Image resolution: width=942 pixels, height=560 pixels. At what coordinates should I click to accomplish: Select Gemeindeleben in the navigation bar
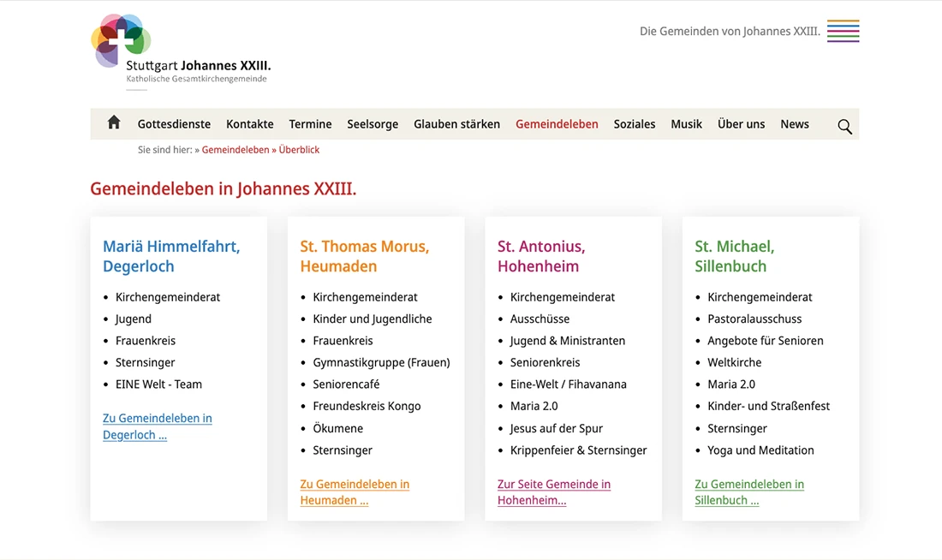click(557, 124)
